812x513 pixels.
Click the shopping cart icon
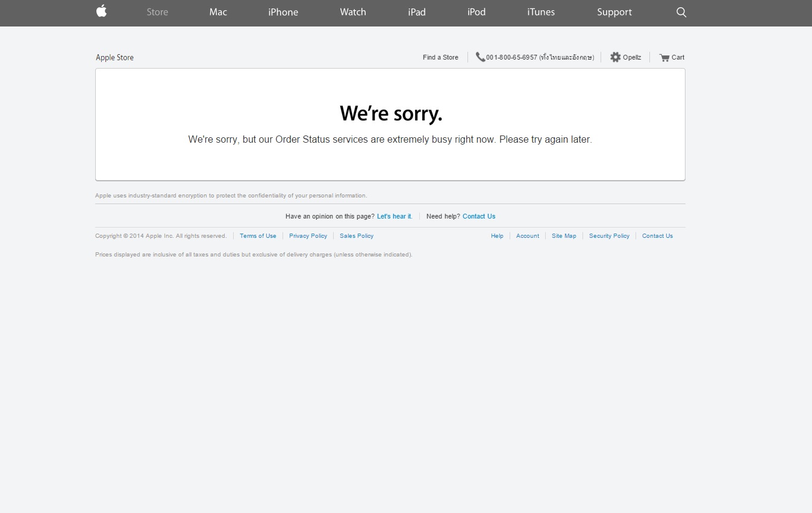[664, 58]
